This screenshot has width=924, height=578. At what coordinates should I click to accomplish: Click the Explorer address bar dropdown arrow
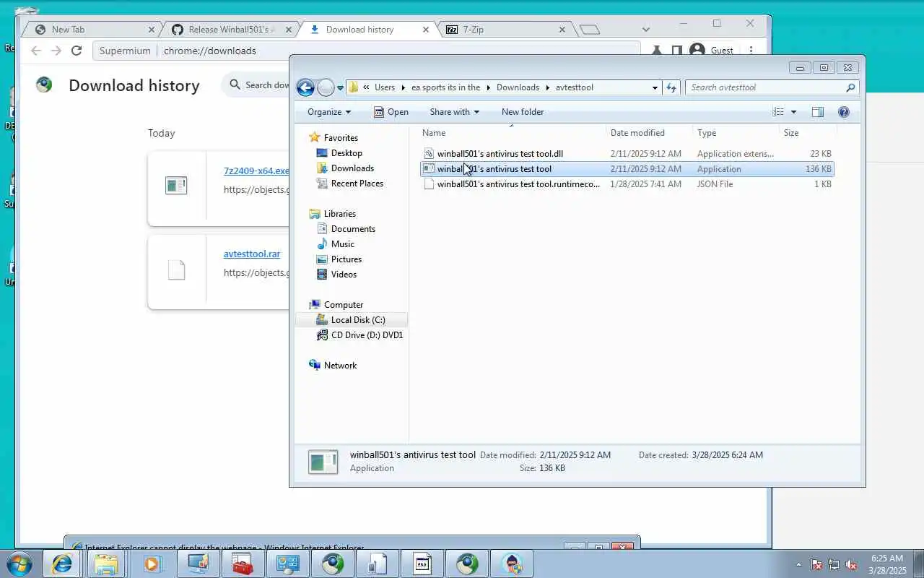[x=655, y=87]
